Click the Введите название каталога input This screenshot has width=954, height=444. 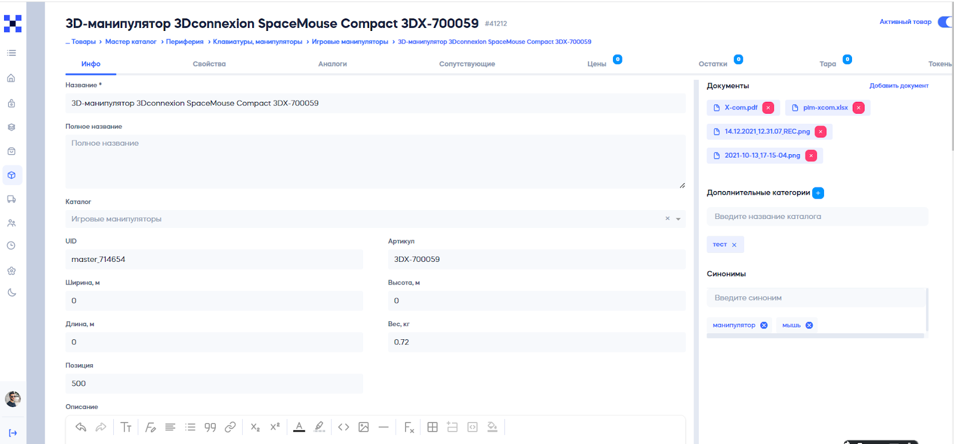(817, 216)
